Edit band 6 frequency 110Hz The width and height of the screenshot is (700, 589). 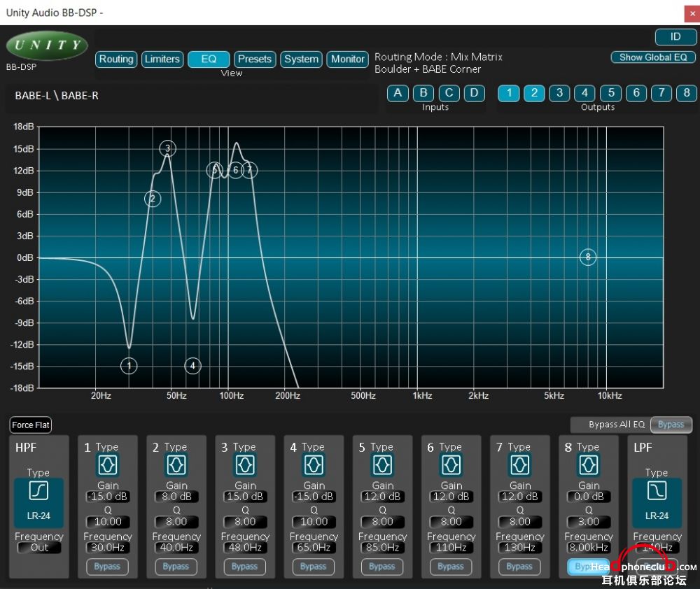coord(451,548)
